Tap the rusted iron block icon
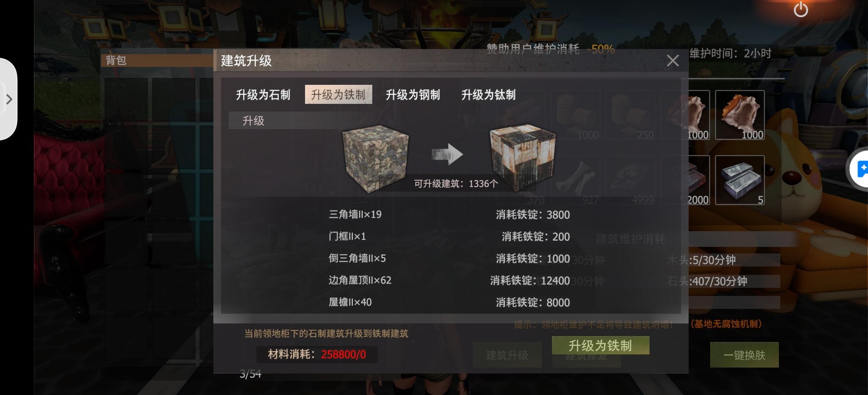The height and width of the screenshot is (395, 868). (523, 157)
